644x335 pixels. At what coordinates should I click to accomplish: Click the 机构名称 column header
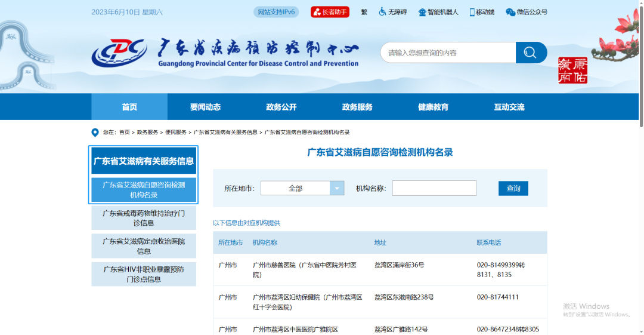coord(265,243)
